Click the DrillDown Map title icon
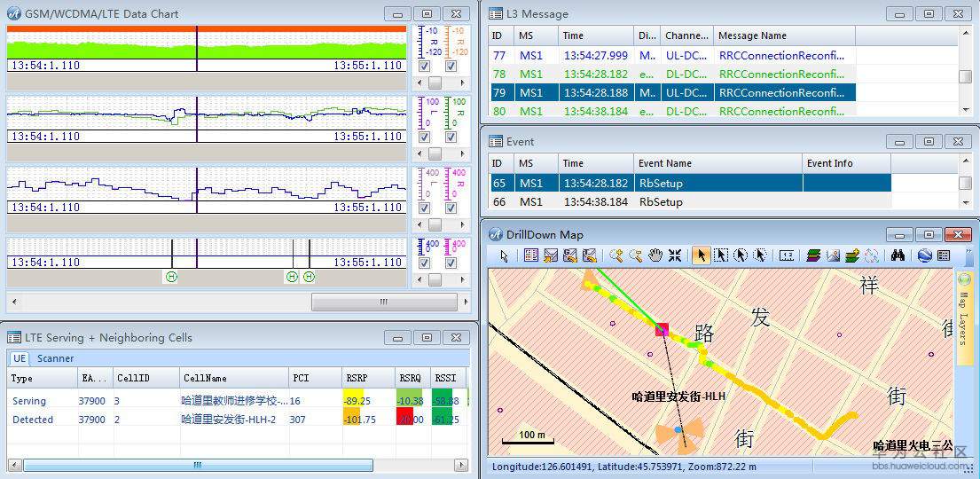Screen dimensions: 980x479 pos(496,234)
